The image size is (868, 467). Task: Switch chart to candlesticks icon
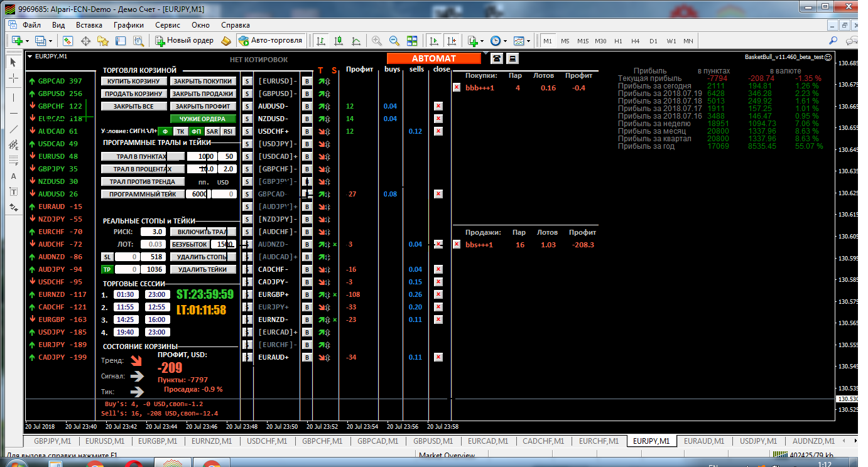[339, 41]
